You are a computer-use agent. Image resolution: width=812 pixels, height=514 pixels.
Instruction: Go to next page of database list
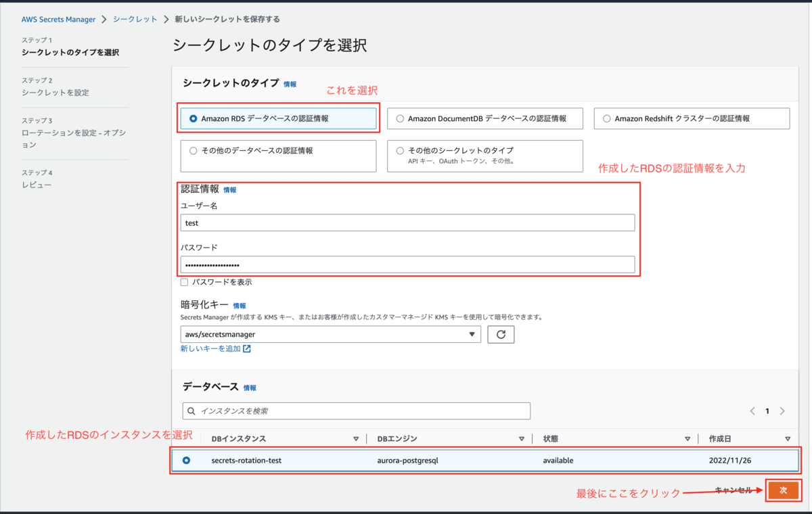(x=782, y=411)
